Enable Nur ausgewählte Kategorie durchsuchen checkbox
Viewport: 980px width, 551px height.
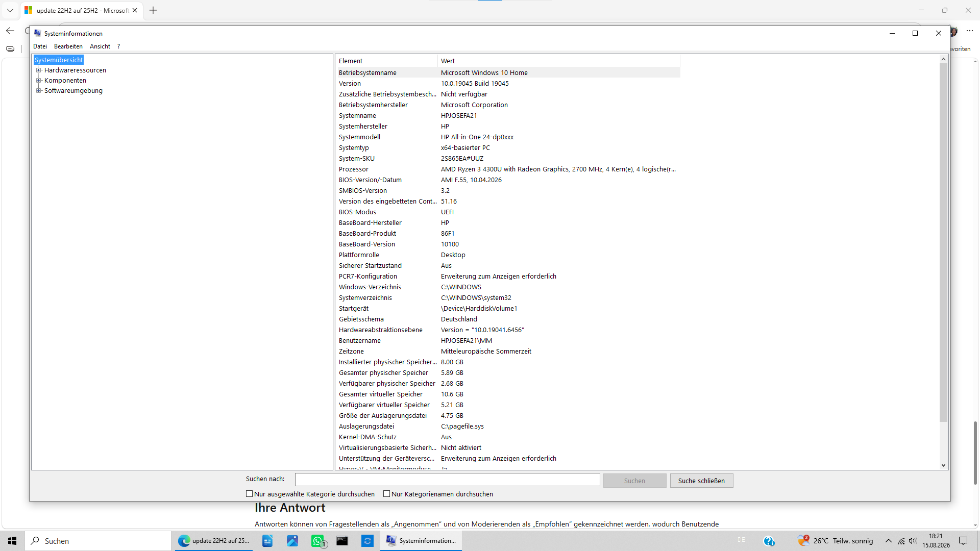250,494
